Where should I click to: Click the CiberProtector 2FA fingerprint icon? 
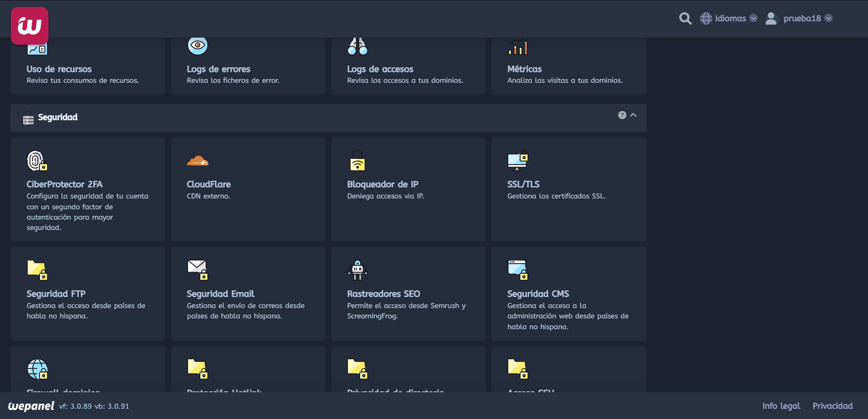37,161
